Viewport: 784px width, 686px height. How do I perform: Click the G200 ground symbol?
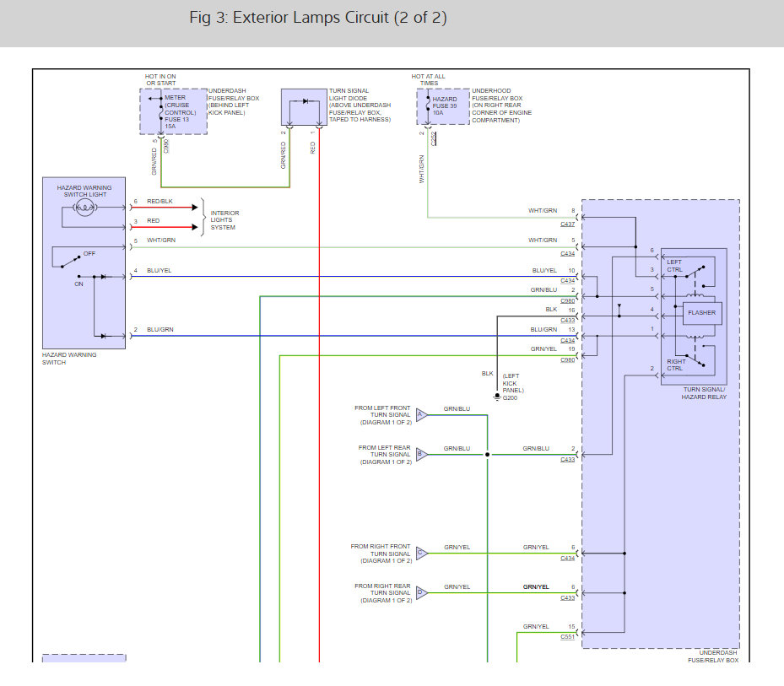497,397
